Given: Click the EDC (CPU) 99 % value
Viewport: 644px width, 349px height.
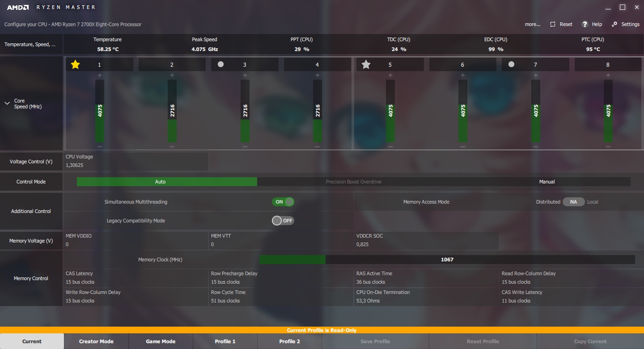Looking at the screenshot, I should tap(496, 49).
